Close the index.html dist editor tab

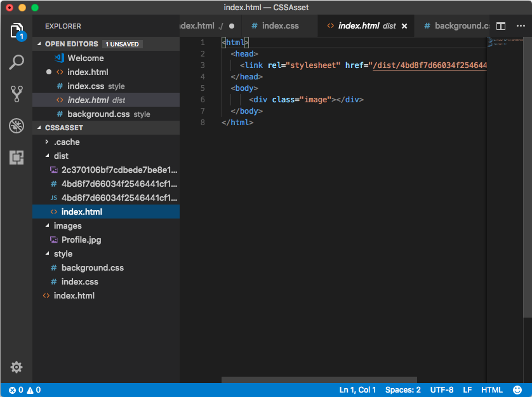click(x=404, y=26)
